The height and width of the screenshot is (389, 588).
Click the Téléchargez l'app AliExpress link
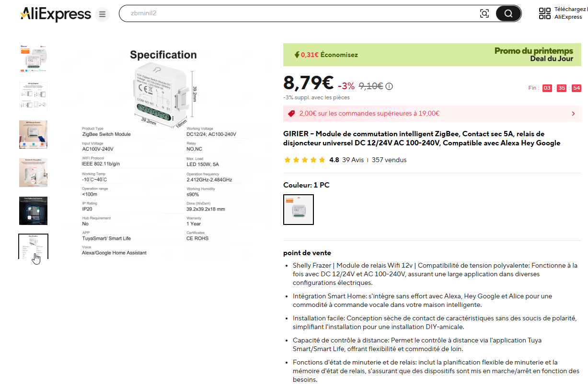pyautogui.click(x=569, y=13)
